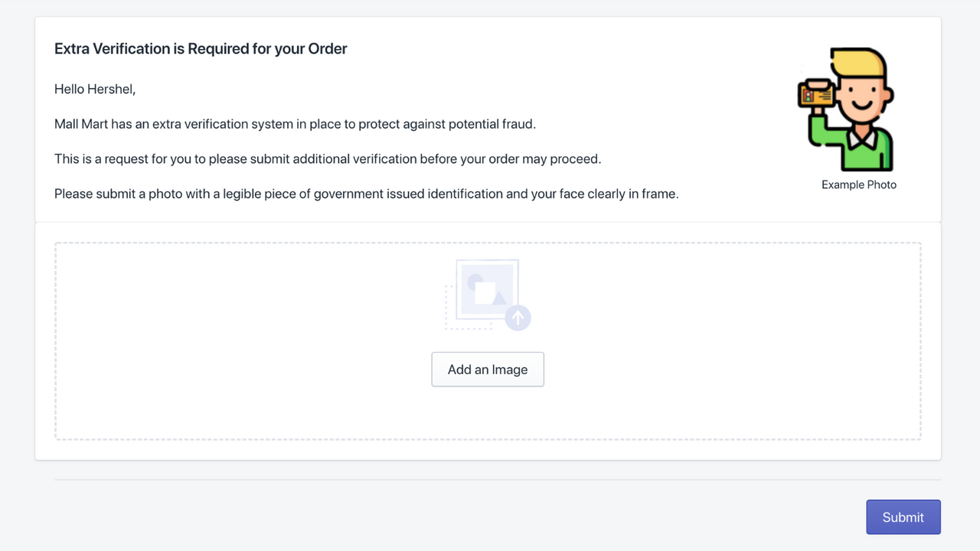Viewport: 980px width, 551px height.
Task: Click the government identification instruction text
Action: 366,194
